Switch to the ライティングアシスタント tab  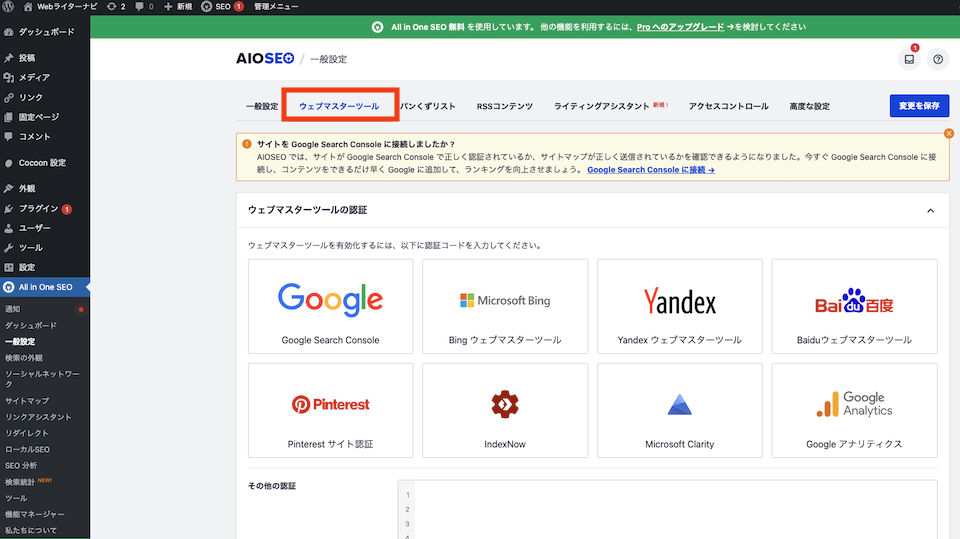(x=602, y=106)
